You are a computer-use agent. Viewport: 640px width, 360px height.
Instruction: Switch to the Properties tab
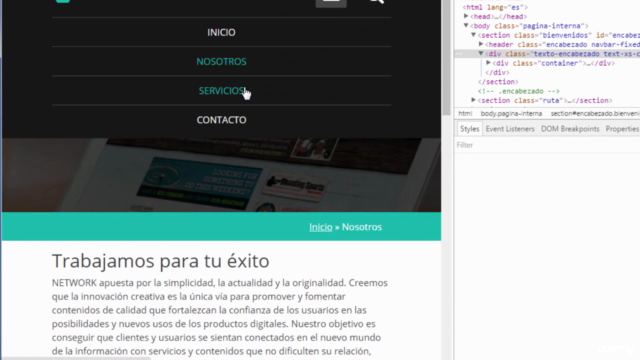click(x=622, y=129)
